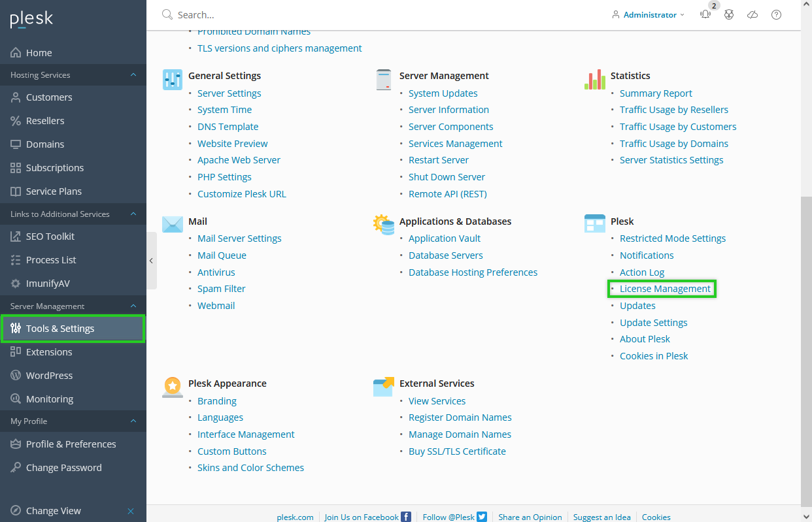Collapse the Hosting Services sidebar section
Viewport: 812px width, 522px height.
pos(133,75)
